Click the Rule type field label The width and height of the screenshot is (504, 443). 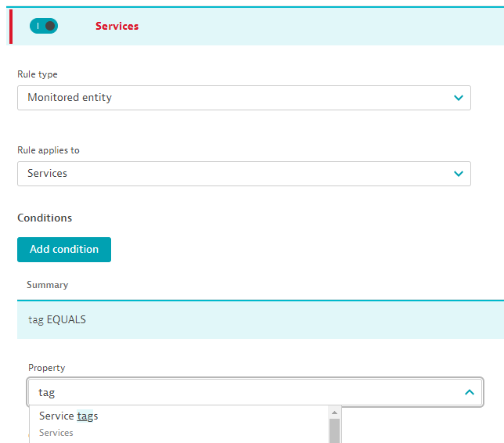(38, 74)
